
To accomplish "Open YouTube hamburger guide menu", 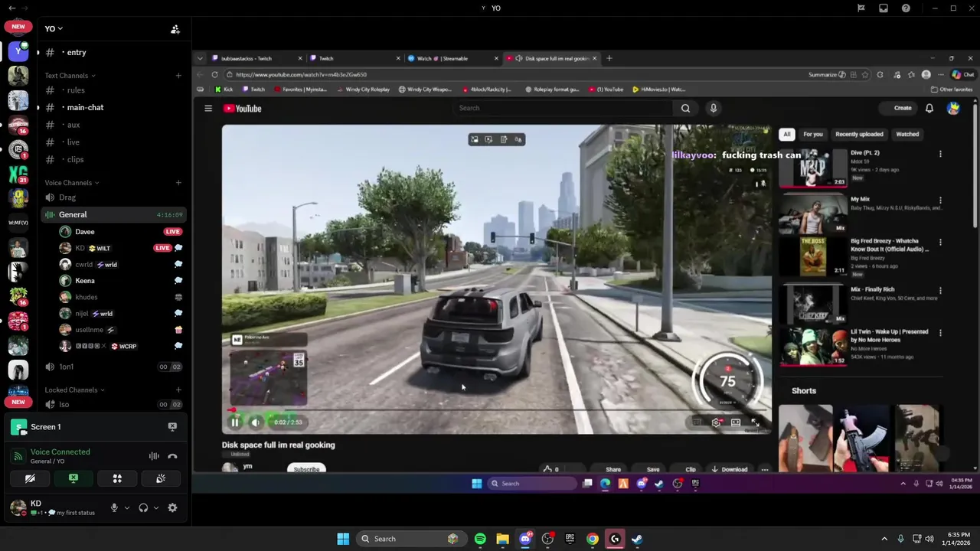I will [208, 109].
